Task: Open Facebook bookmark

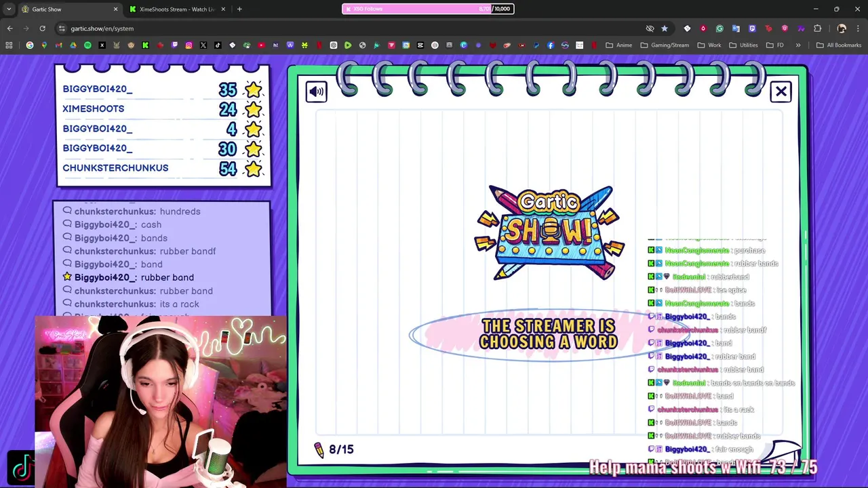Action: pos(551,45)
